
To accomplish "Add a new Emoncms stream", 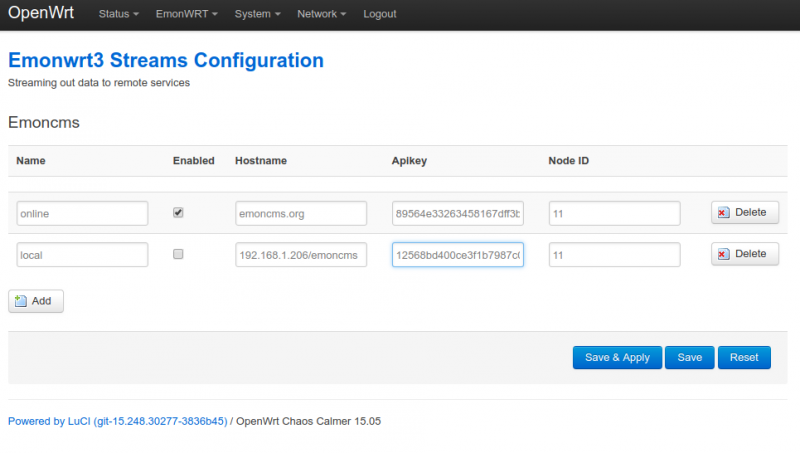I will (x=36, y=301).
